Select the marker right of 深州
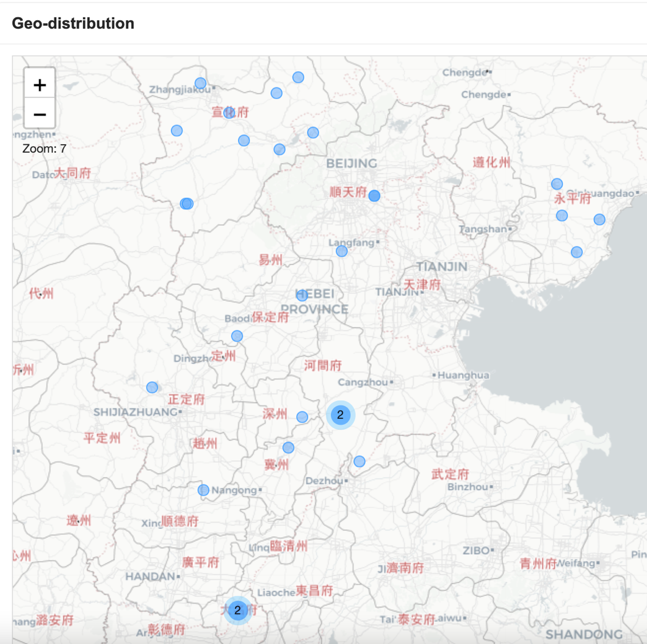The image size is (647, 644). tap(302, 417)
